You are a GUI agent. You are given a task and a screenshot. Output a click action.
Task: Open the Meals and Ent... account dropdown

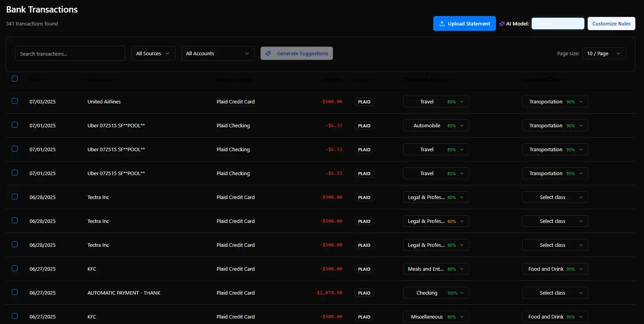436,269
